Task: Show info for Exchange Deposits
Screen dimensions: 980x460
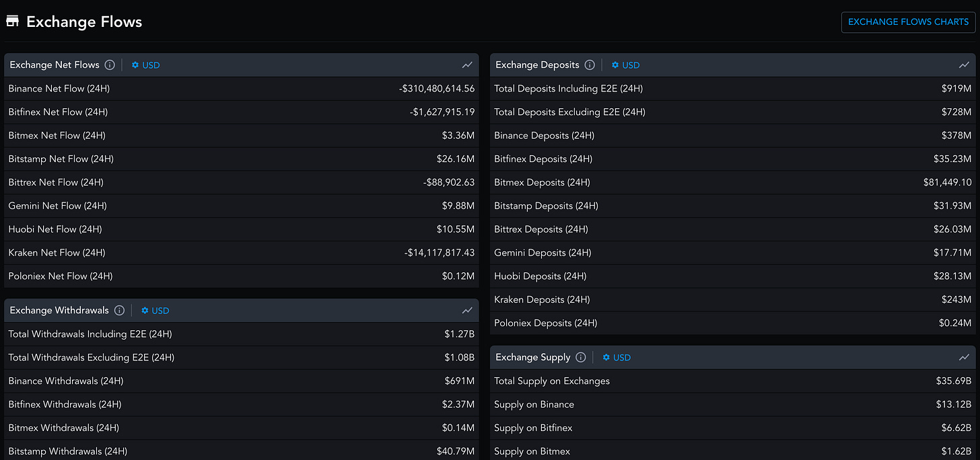Action: (590, 65)
